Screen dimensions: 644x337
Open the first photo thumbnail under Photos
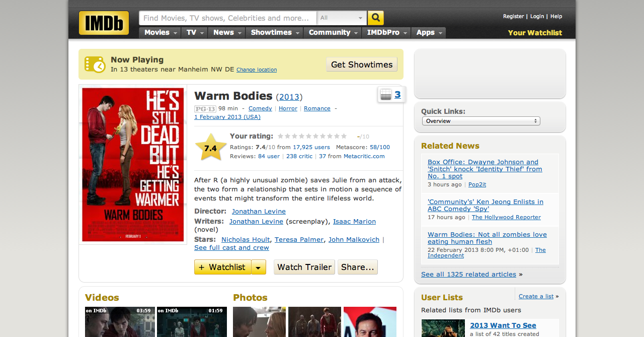click(259, 321)
